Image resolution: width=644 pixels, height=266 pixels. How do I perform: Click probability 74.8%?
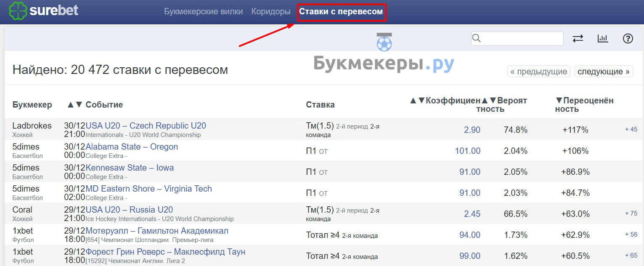(x=516, y=130)
